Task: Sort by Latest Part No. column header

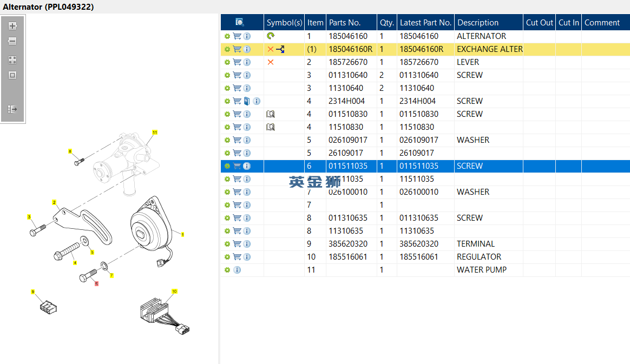Action: click(425, 23)
